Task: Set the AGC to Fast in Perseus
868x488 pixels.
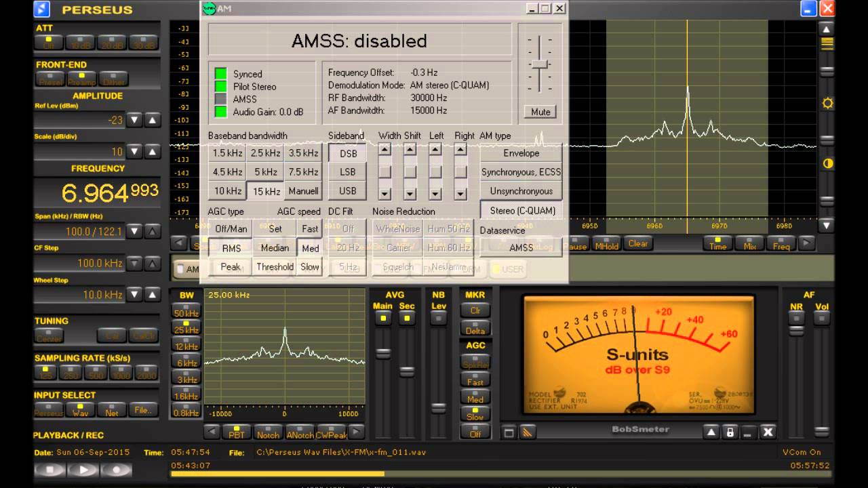Action: [x=475, y=380]
